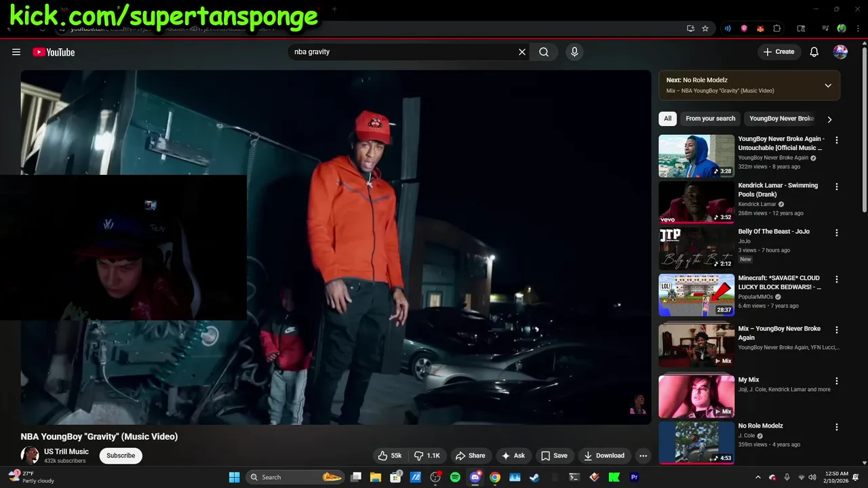Open options for Mix – YoungBoy Never Broke Again
The width and height of the screenshot is (868, 488).
click(x=837, y=330)
